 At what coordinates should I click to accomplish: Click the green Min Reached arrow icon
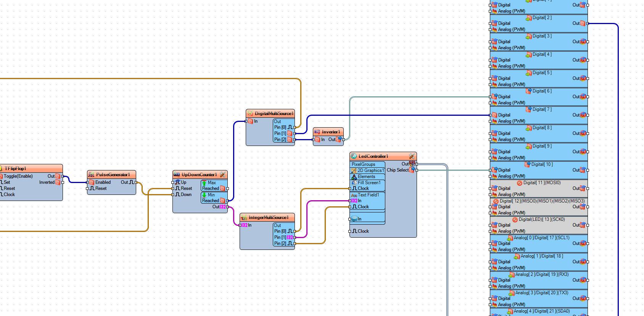204,195
